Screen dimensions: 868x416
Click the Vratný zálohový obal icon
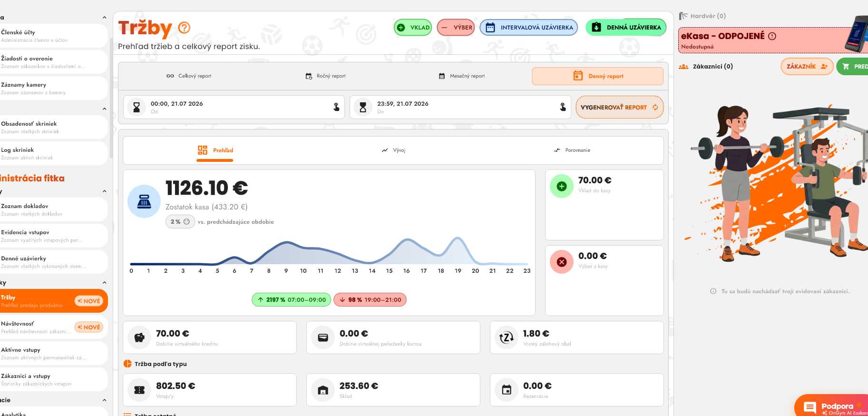tap(507, 337)
